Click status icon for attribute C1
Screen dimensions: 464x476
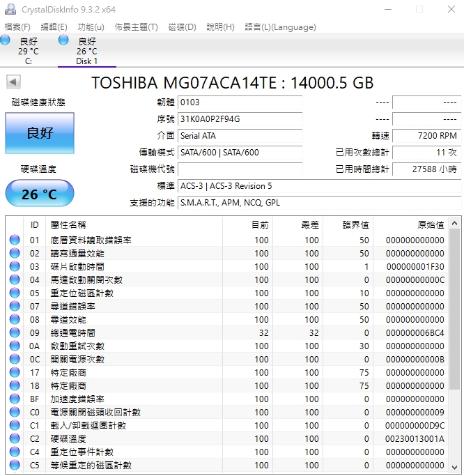[x=15, y=425]
